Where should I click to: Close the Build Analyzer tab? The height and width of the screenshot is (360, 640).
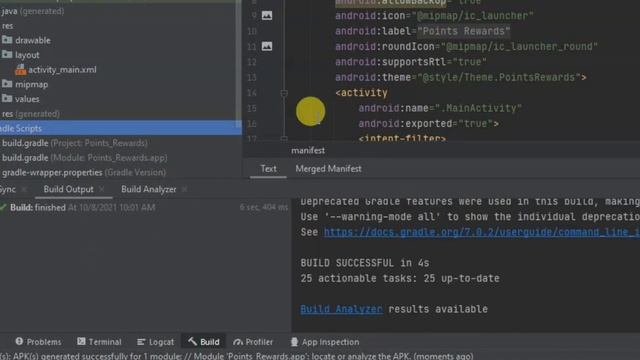coord(184,189)
